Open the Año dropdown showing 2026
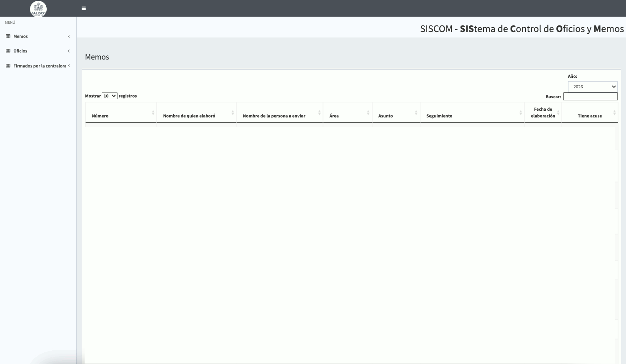This screenshot has width=626, height=364. click(x=593, y=87)
